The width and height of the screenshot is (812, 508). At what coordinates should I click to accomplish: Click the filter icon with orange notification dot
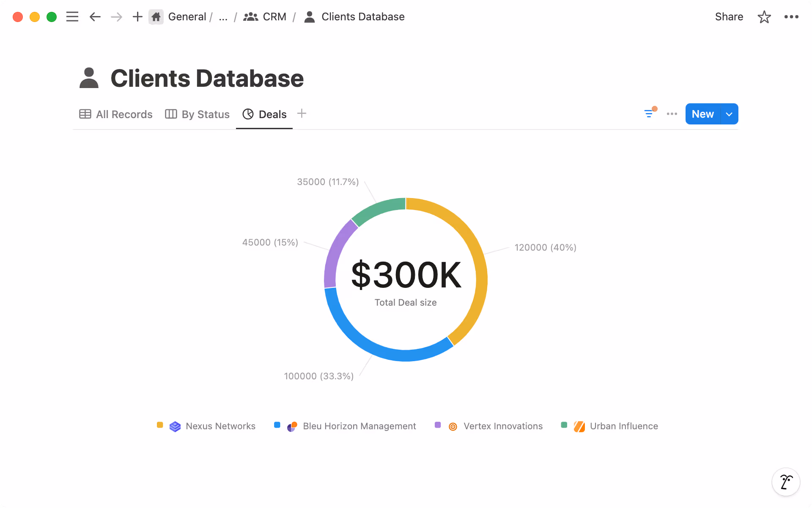pyautogui.click(x=650, y=113)
